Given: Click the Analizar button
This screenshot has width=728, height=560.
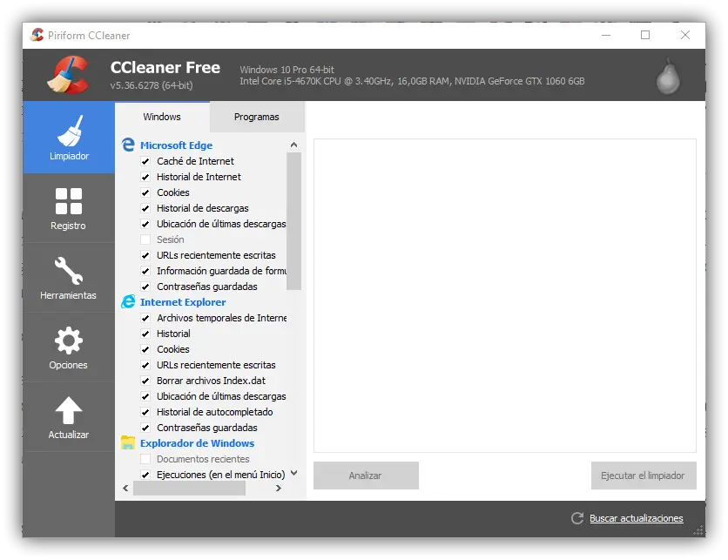Looking at the screenshot, I should [x=366, y=476].
